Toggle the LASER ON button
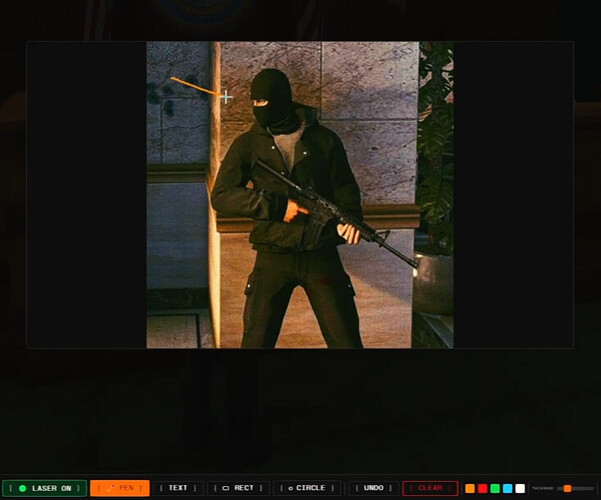This screenshot has width=601, height=500. click(44, 488)
